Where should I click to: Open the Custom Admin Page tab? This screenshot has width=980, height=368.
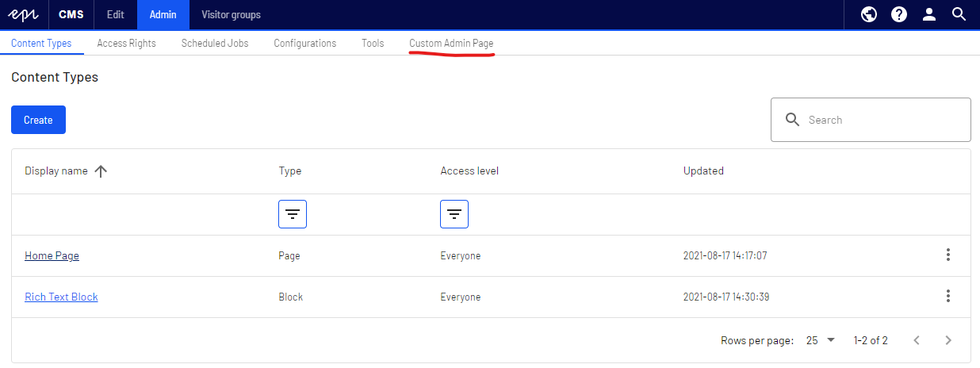coord(451,43)
